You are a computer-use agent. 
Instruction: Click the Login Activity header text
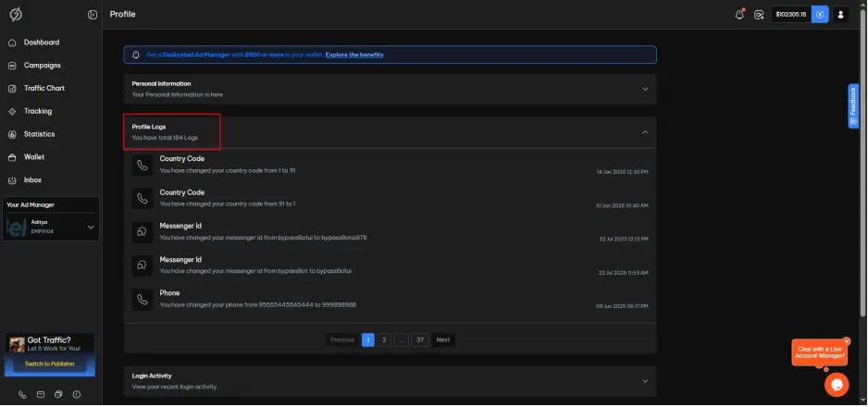[152, 376]
